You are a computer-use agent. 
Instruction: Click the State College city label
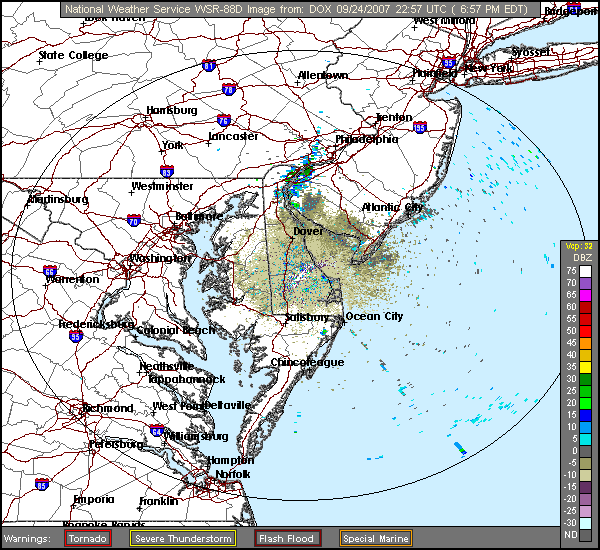(x=73, y=55)
